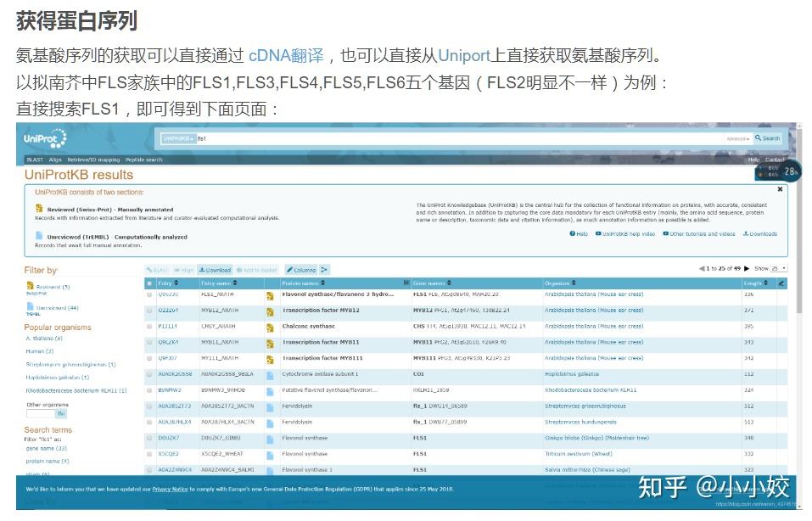Click the Download toolbar button

click(x=215, y=270)
